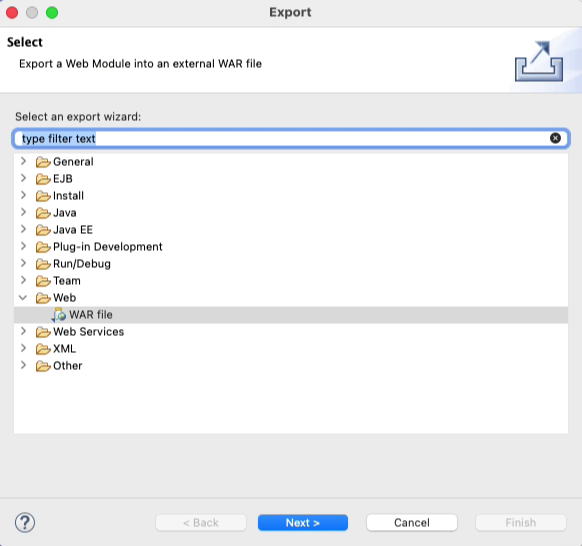Select the Plug-in Development label

pyautogui.click(x=108, y=247)
